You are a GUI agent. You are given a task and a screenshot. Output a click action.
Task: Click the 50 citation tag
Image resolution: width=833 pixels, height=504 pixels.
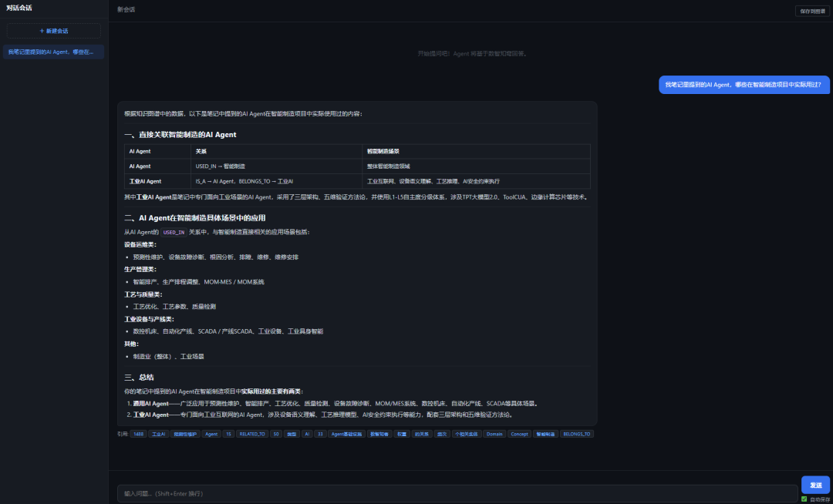275,434
